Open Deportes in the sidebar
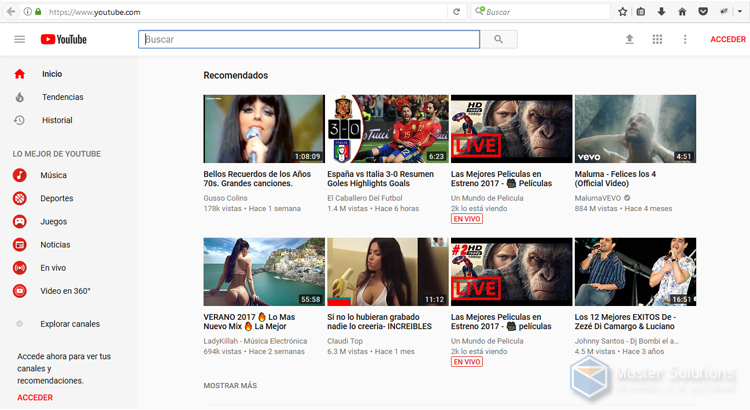 click(56, 198)
